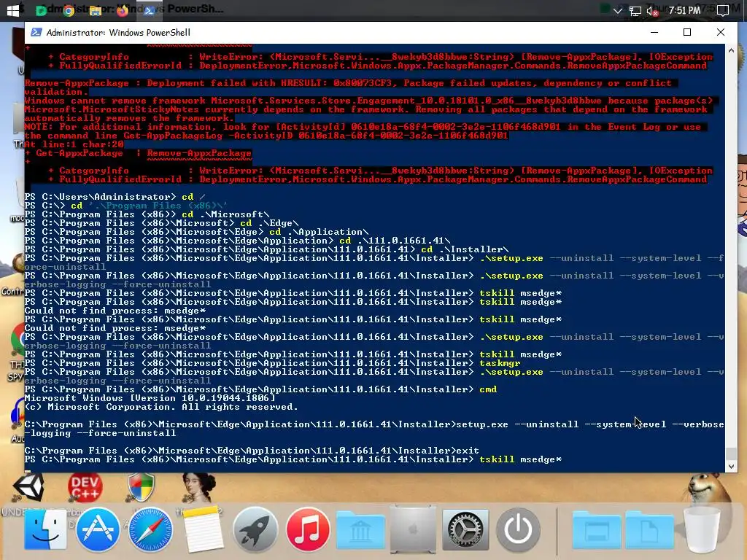The height and width of the screenshot is (560, 747).
Task: Open the documents folder dock icon
Action: (649, 529)
